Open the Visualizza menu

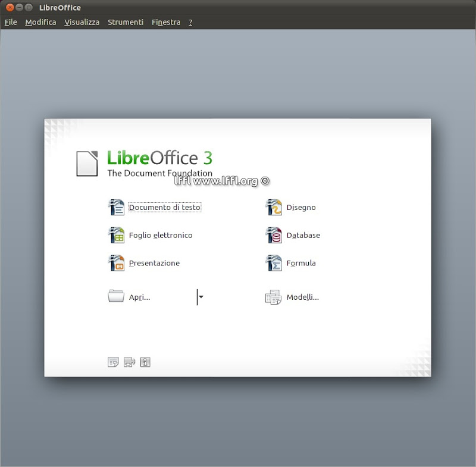[82, 23]
